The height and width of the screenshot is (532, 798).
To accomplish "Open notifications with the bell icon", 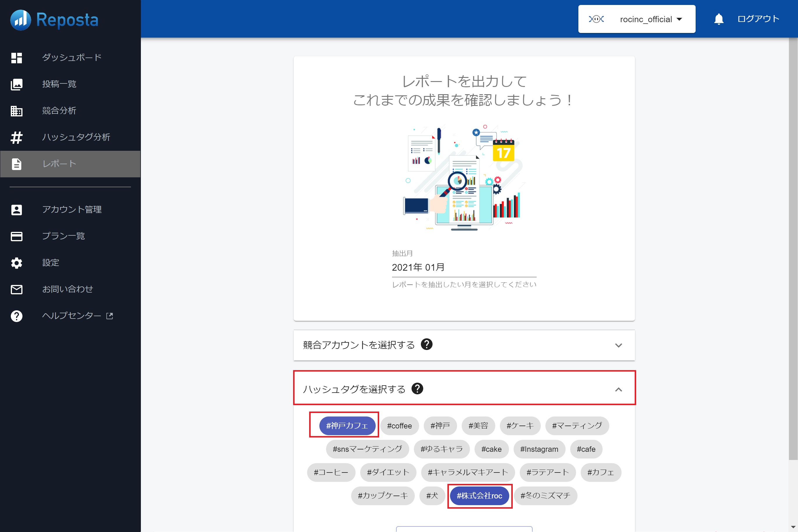I will point(719,19).
